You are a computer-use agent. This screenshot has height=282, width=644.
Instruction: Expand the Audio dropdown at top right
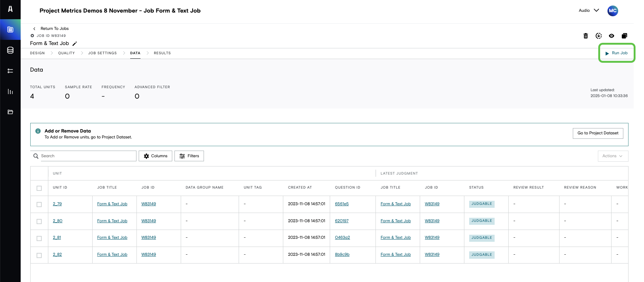point(589,10)
